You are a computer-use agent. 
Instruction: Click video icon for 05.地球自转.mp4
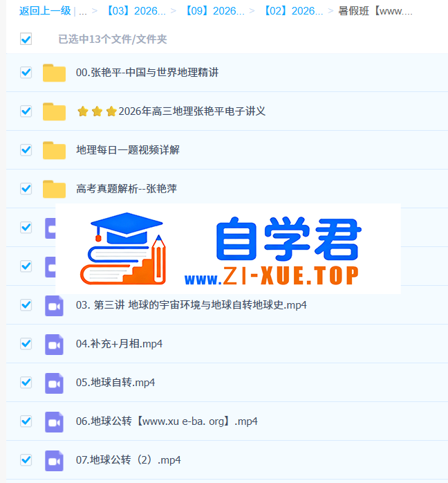(54, 383)
